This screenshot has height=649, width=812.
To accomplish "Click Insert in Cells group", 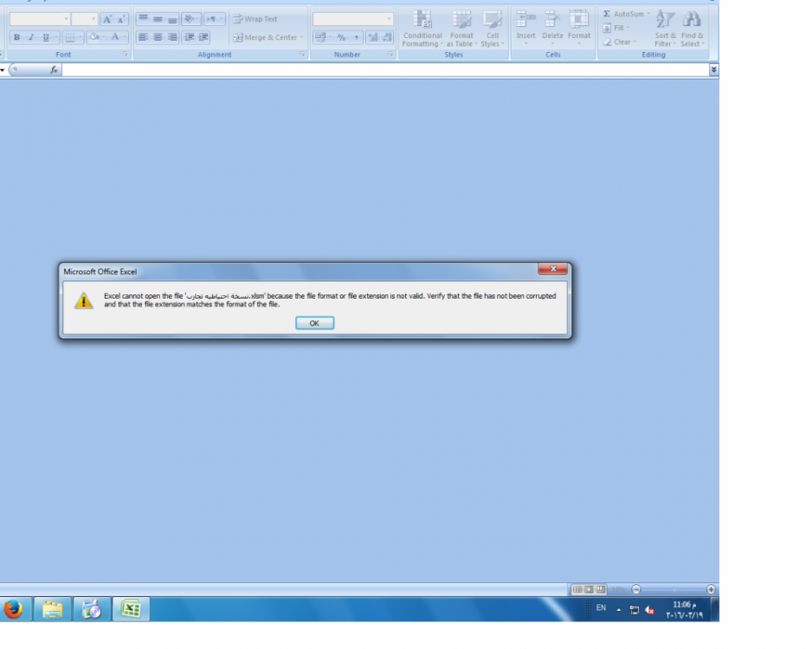I will click(x=525, y=28).
